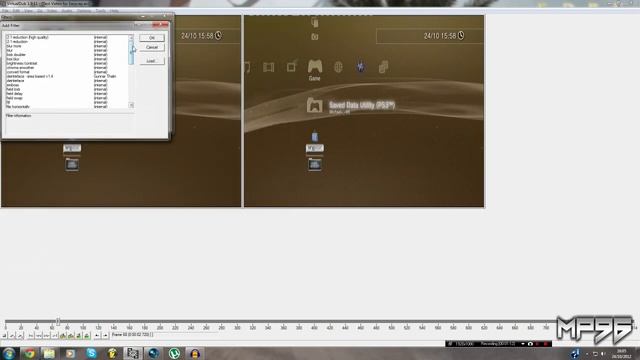Jump to start of video icon
The image size is (640, 360).
coord(31,335)
